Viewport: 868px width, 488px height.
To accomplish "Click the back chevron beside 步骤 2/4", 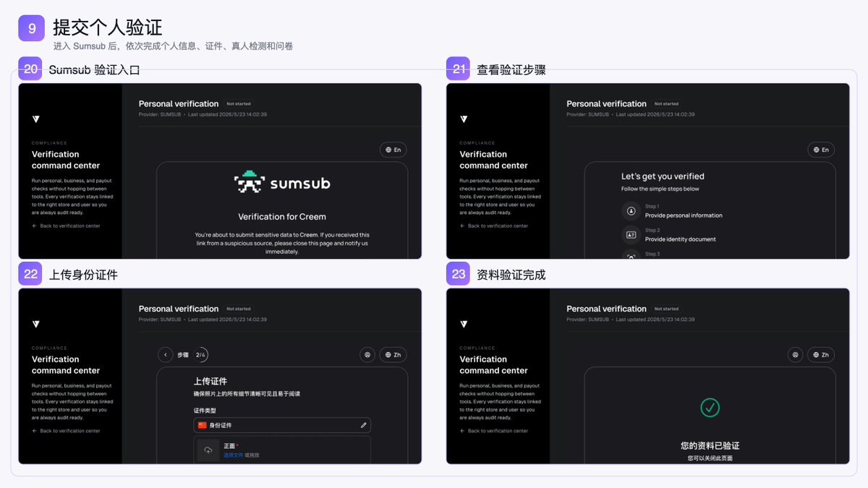I will (x=166, y=355).
